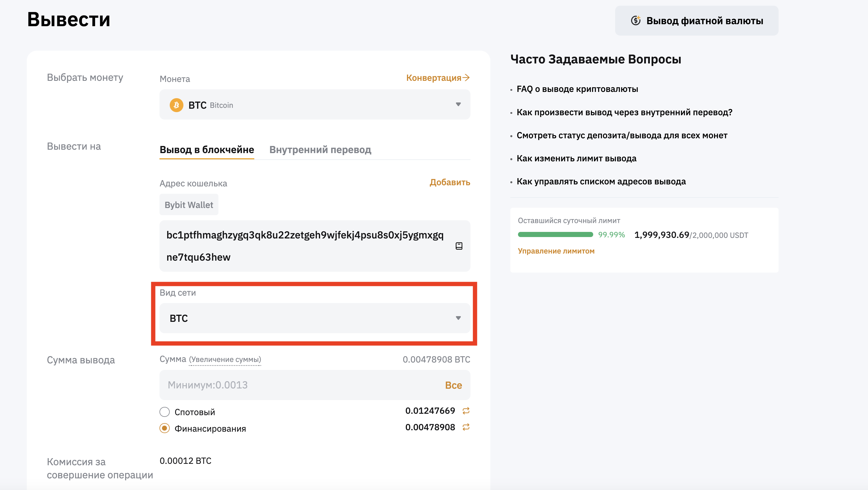Click the orange Bitcoin coin icon
This screenshot has width=868, height=490.
pos(176,105)
